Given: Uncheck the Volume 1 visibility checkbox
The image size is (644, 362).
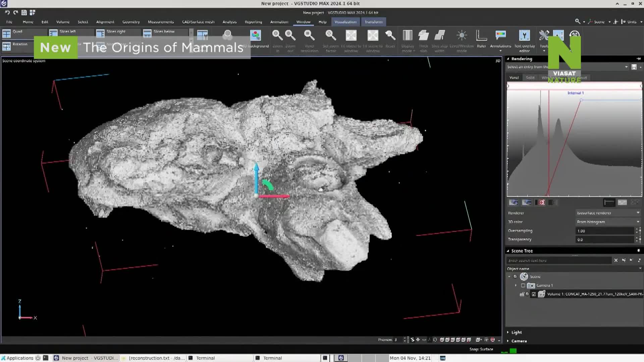Looking at the screenshot, I should [x=534, y=294].
